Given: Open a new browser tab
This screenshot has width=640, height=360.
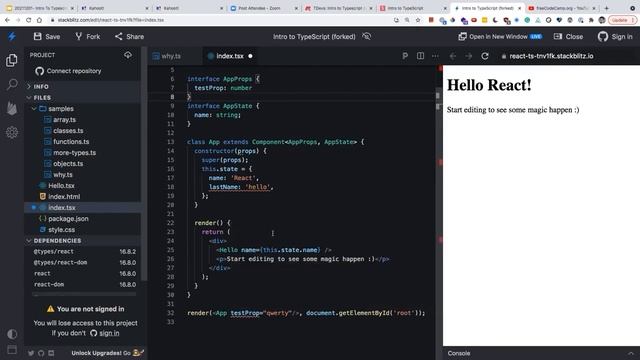Looking at the screenshot, I should tap(607, 8).
